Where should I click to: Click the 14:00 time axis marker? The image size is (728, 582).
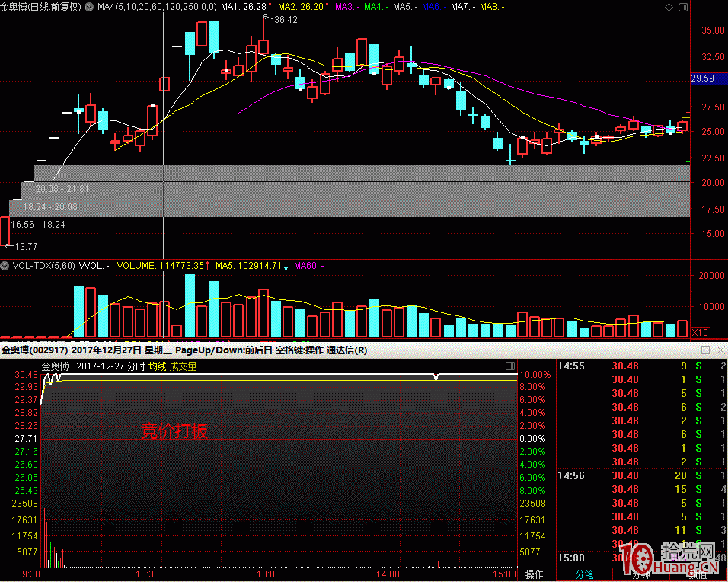pyautogui.click(x=388, y=574)
